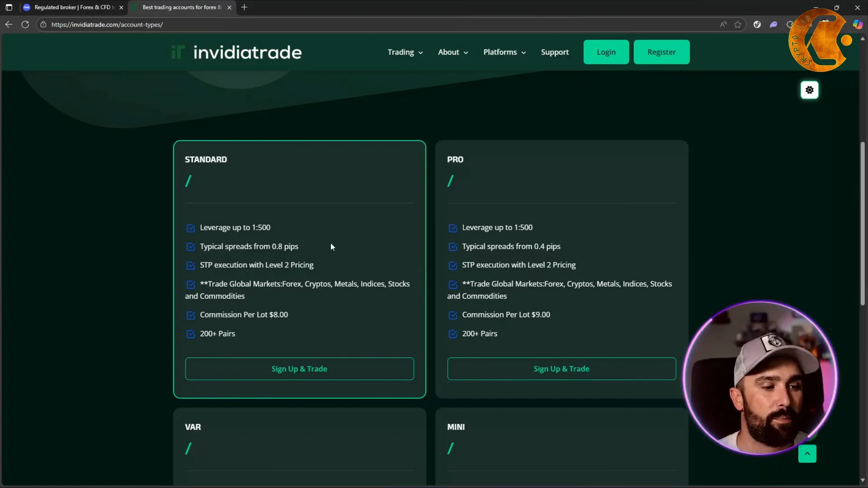
Task: Click the green scroll-to-top arrow button
Action: (x=807, y=454)
